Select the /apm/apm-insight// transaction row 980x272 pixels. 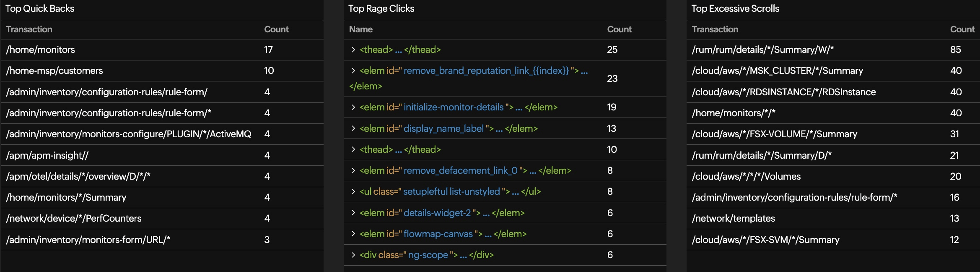click(47, 156)
